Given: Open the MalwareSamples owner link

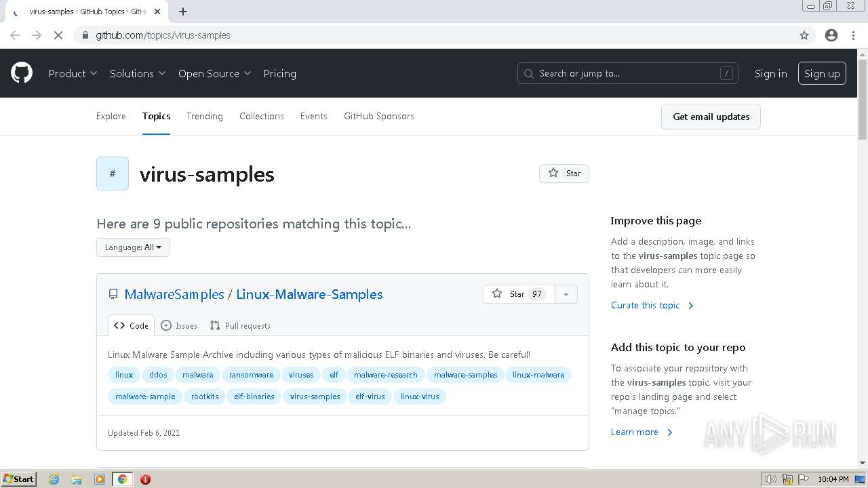Looking at the screenshot, I should pyautogui.click(x=174, y=294).
